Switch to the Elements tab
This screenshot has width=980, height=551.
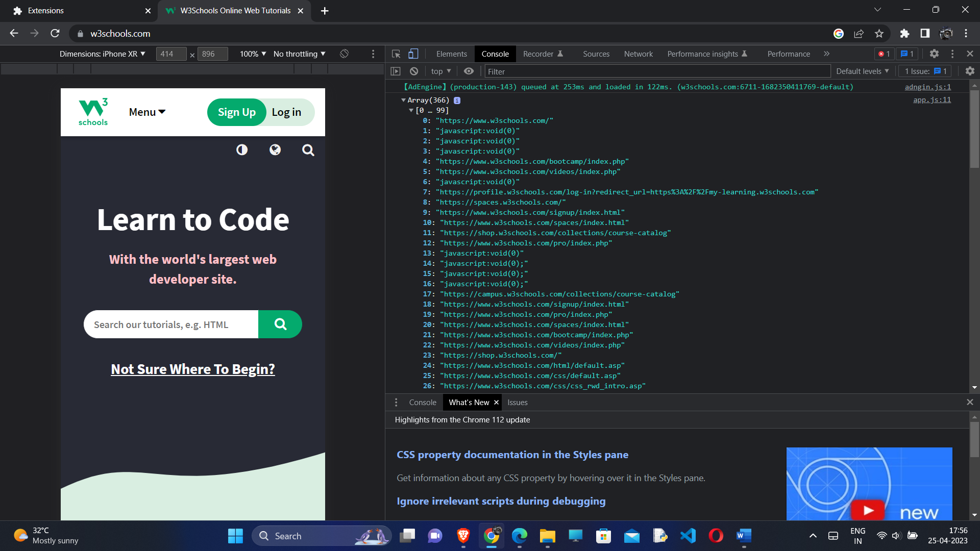452,54
